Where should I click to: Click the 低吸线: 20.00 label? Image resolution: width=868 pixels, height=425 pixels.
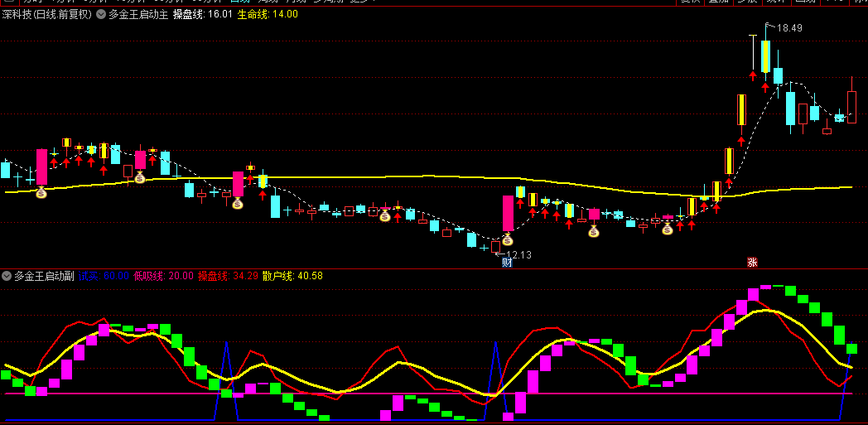[x=164, y=276]
